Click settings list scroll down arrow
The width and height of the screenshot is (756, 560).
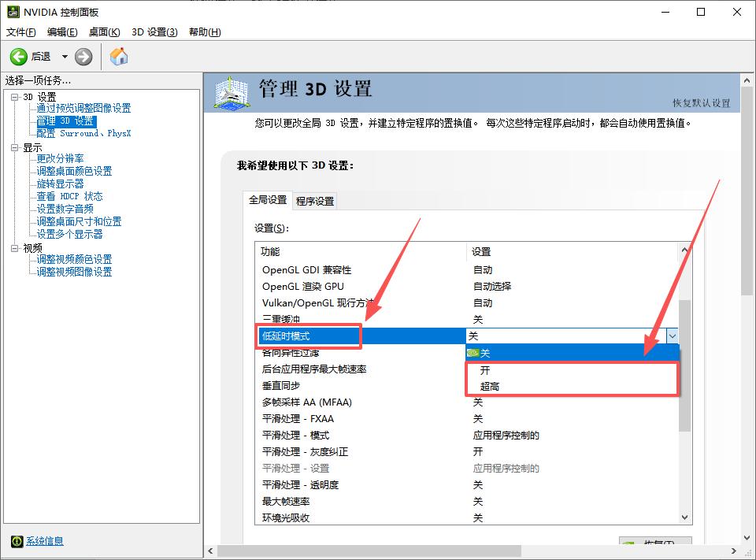coord(684,517)
